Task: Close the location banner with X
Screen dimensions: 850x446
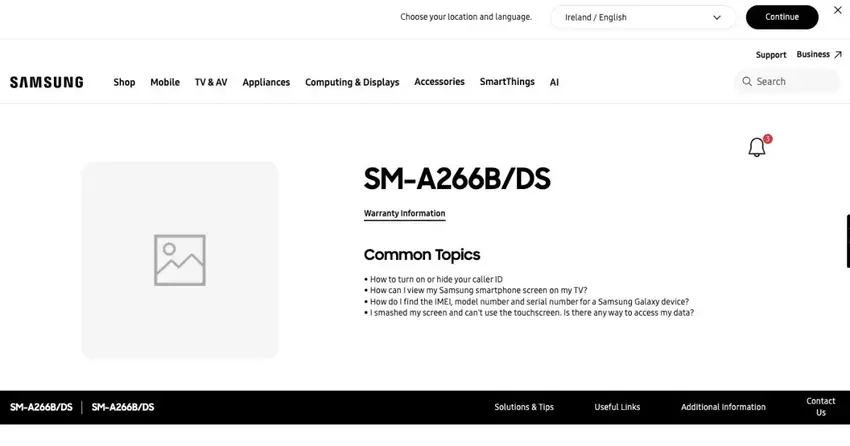Action: pos(837,10)
